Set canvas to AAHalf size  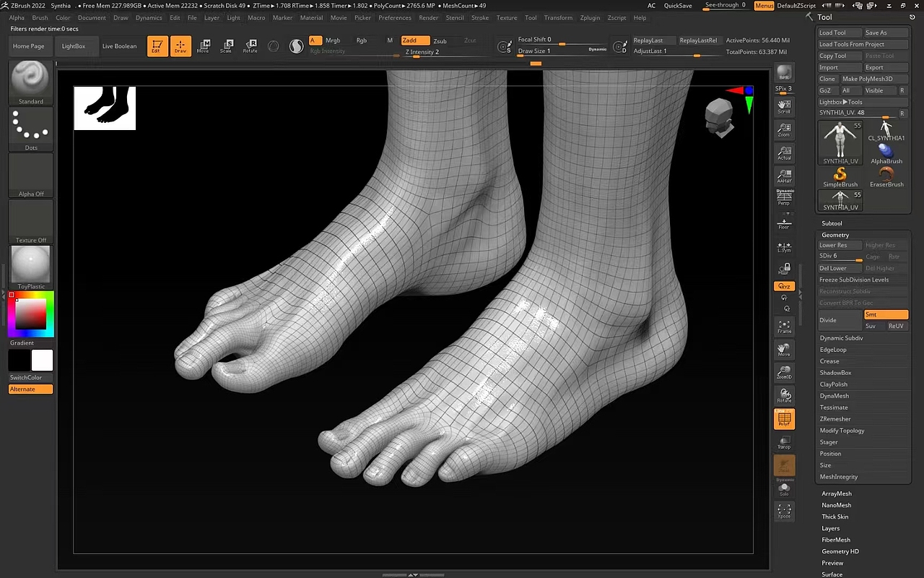click(784, 176)
